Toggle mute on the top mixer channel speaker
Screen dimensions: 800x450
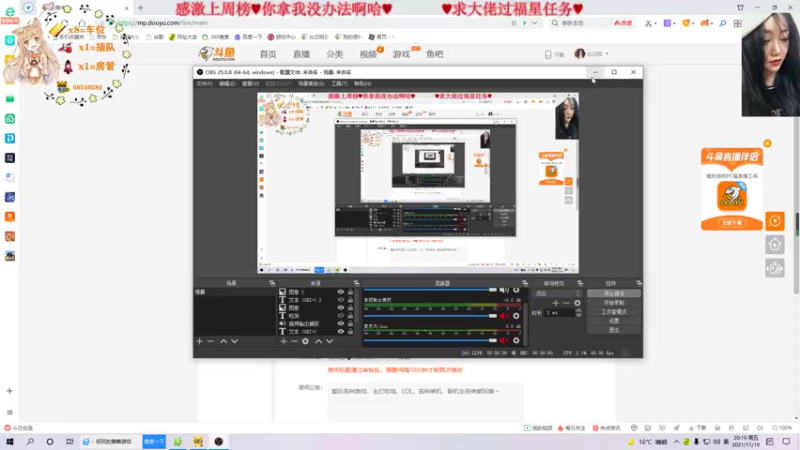(x=504, y=290)
